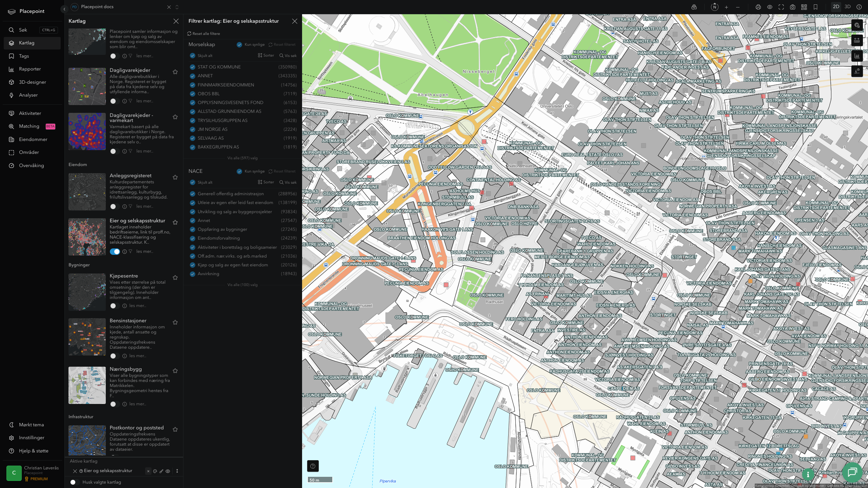This screenshot has height=488, width=868.
Task: Open Rapporter menu item
Action: 32,69
